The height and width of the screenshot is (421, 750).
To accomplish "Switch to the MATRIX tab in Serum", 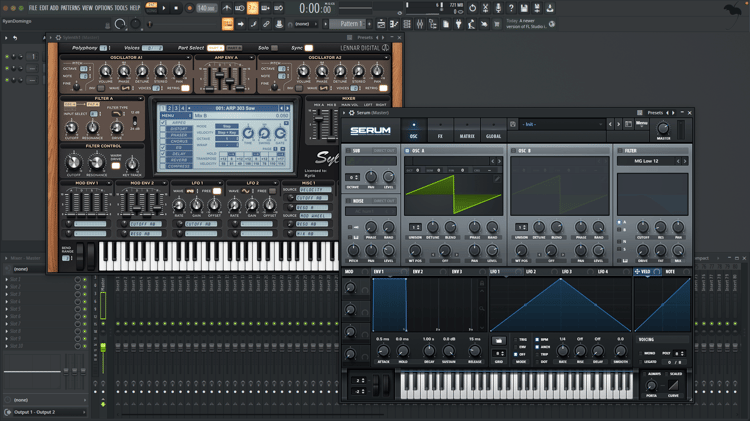I will click(x=467, y=131).
